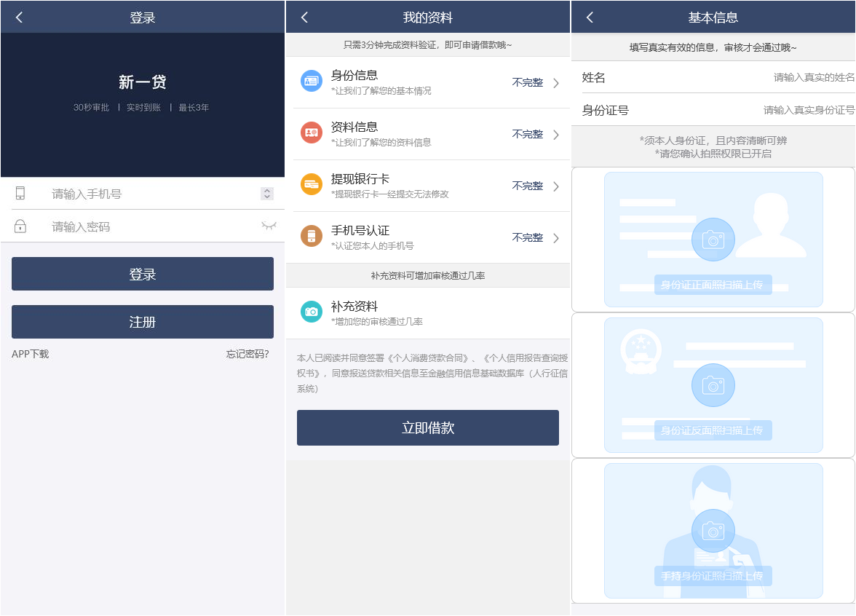Open the 补充资料 row
Image resolution: width=856 pixels, height=616 pixels.
(428, 313)
